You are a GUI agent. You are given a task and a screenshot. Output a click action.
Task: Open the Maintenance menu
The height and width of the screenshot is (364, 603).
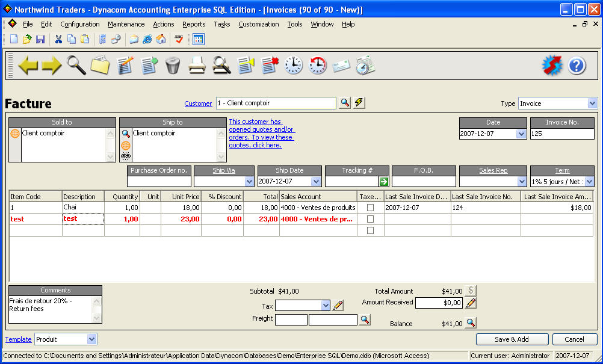(x=126, y=24)
